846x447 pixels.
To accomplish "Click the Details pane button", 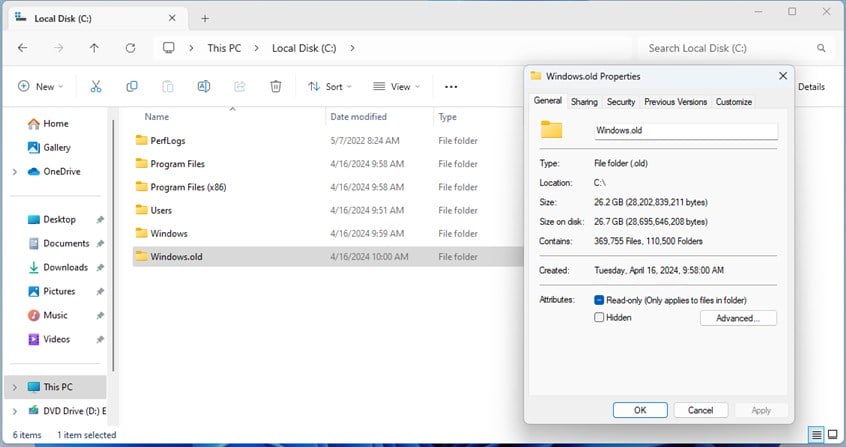I will pyautogui.click(x=811, y=86).
